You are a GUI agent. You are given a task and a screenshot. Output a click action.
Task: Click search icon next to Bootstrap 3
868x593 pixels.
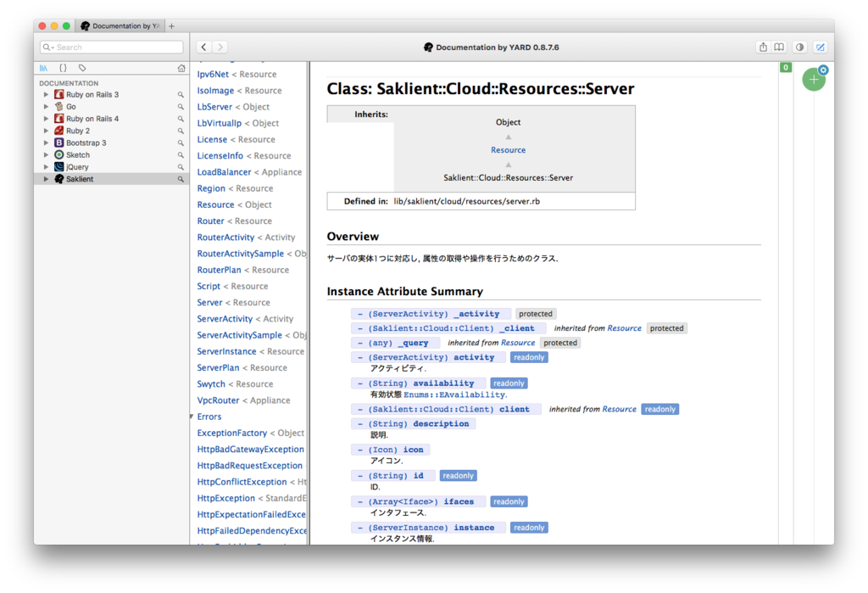point(181,143)
